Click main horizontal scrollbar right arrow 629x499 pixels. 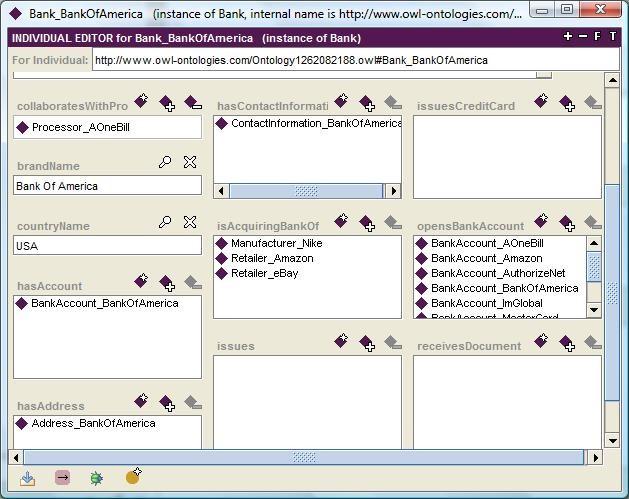[596, 457]
